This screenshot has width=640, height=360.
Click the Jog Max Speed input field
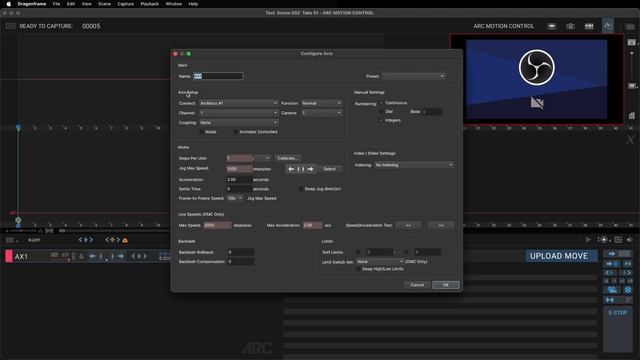tap(240, 169)
